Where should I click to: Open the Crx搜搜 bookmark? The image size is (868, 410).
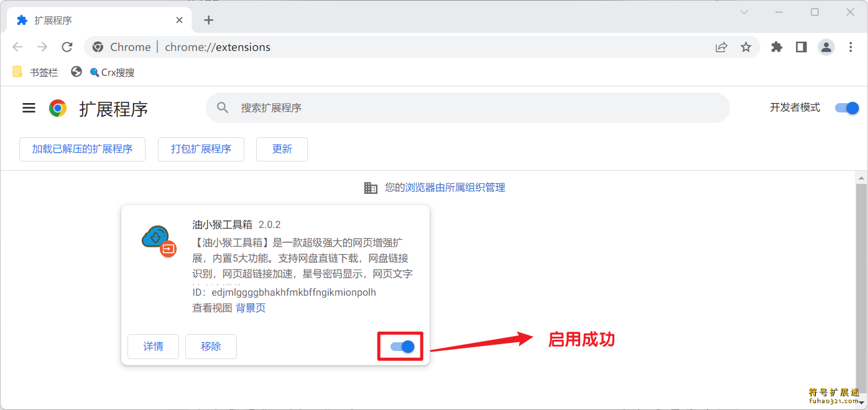[113, 73]
